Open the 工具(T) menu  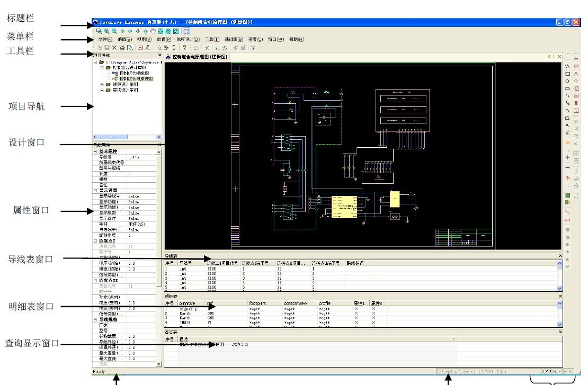(212, 40)
